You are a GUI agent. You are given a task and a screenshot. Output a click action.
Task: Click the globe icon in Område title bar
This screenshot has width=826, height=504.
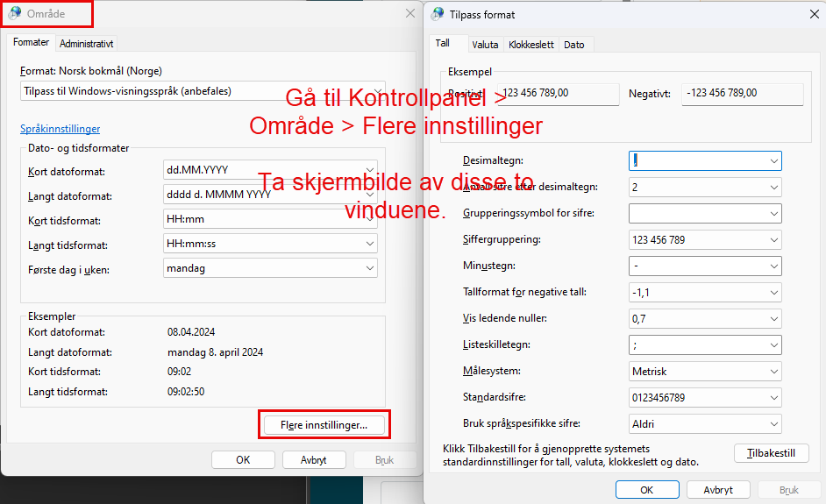pyautogui.click(x=15, y=14)
